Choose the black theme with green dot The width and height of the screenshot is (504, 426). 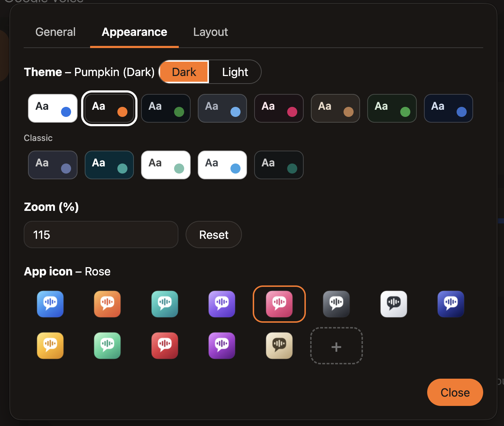click(166, 108)
